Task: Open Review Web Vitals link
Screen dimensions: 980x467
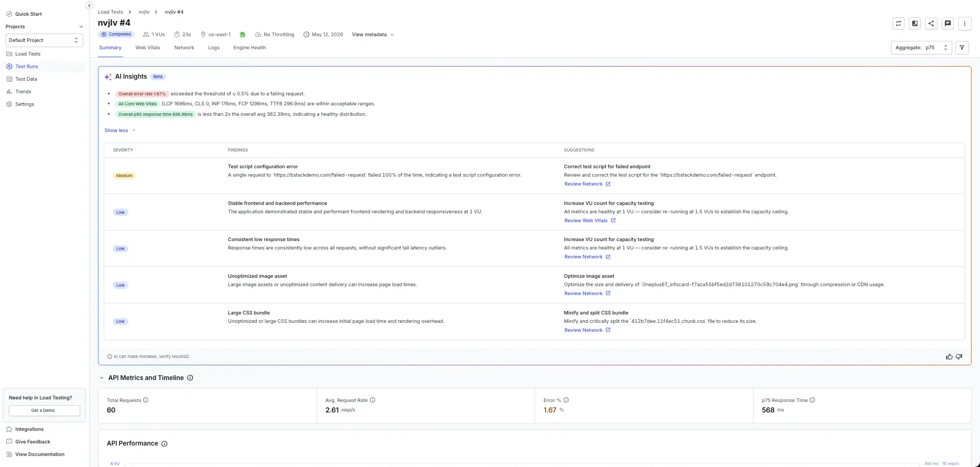Action: point(590,221)
